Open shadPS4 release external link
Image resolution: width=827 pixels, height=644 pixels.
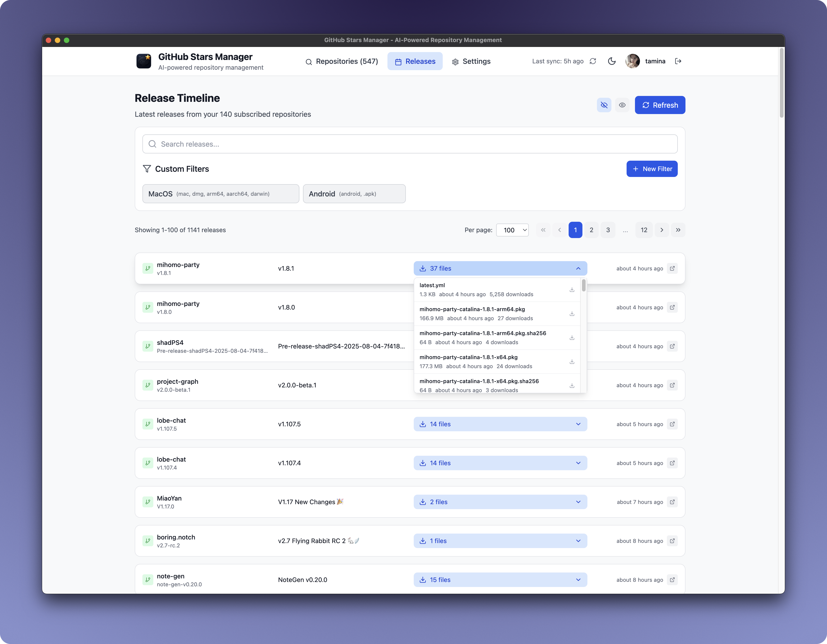672,346
